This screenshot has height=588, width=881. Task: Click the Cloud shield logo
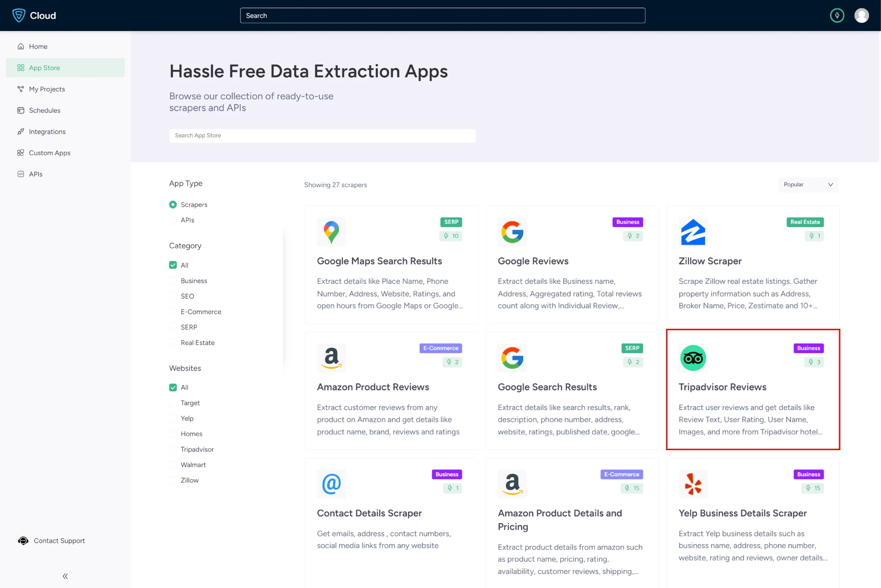point(19,15)
